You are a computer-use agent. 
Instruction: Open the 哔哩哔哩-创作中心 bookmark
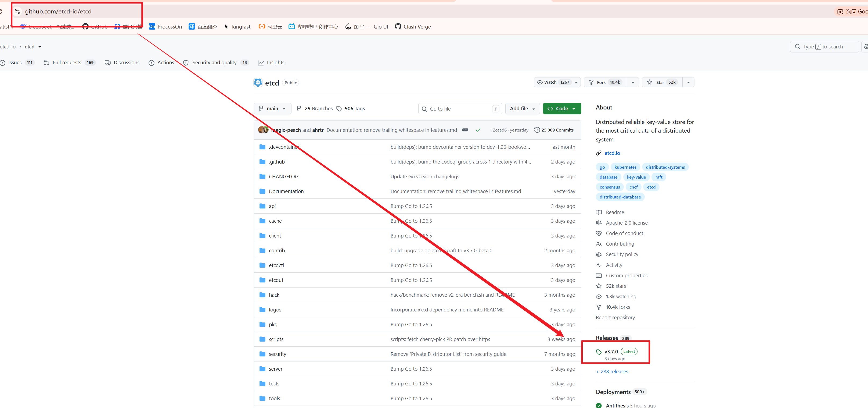(313, 27)
